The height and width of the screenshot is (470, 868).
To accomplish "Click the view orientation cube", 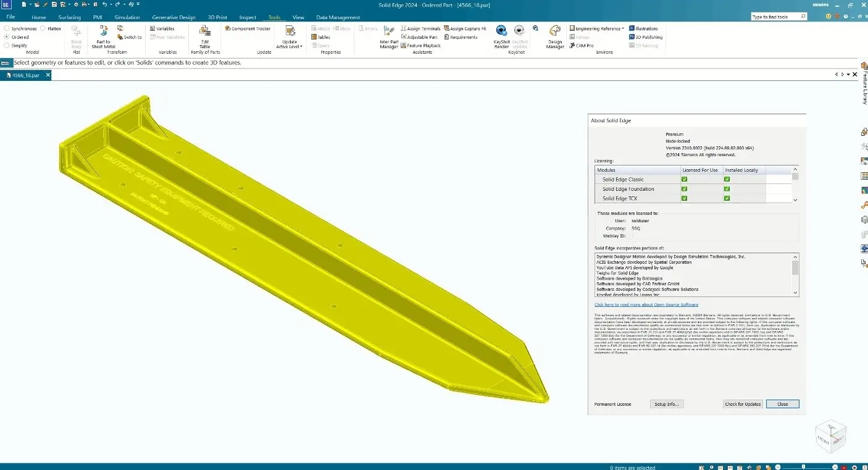I will point(830,436).
